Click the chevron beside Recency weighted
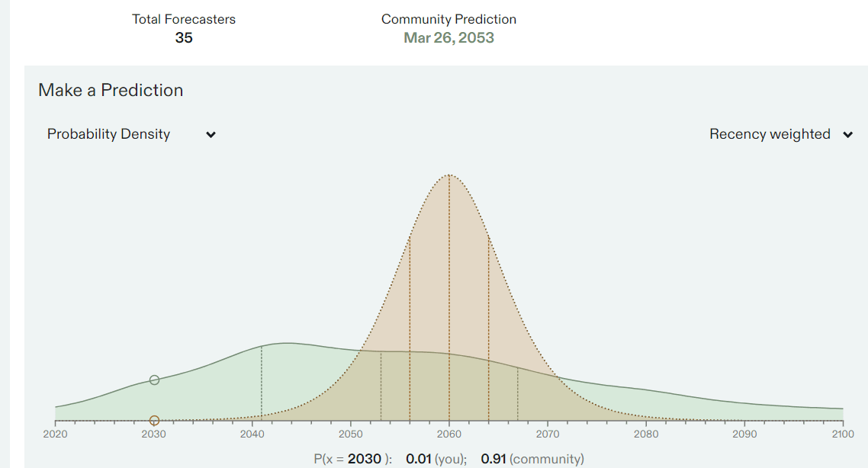Image resolution: width=868 pixels, height=468 pixels. (x=847, y=135)
